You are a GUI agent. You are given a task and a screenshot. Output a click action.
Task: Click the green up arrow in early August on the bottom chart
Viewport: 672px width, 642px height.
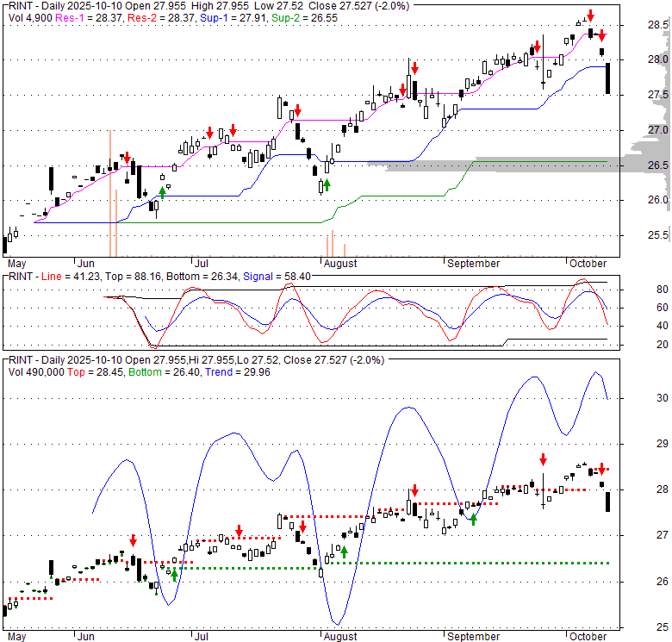coord(345,552)
